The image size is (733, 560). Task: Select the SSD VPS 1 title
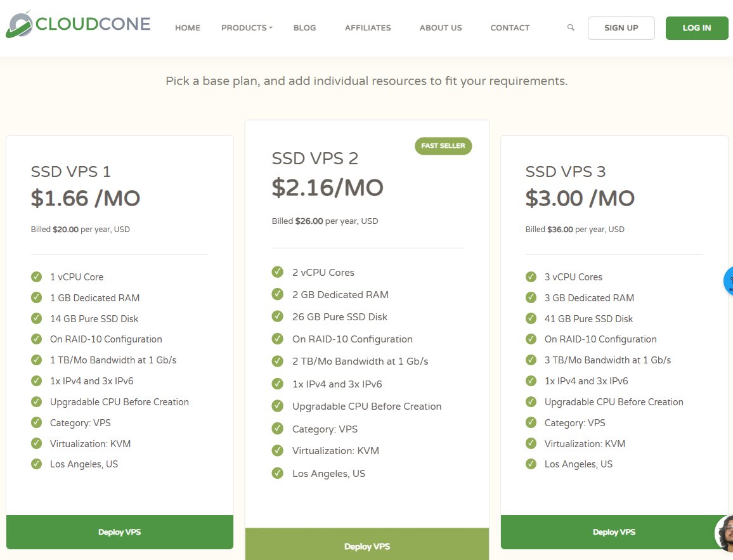point(70,172)
